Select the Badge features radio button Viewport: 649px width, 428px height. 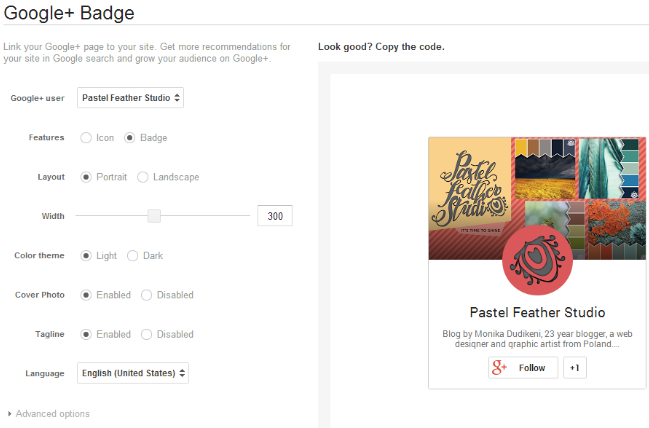coord(130,138)
